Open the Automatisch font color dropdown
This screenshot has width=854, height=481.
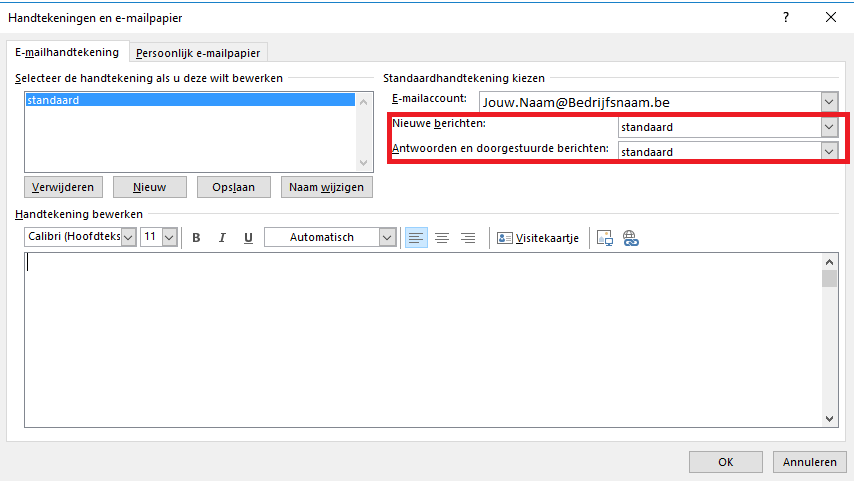click(387, 238)
